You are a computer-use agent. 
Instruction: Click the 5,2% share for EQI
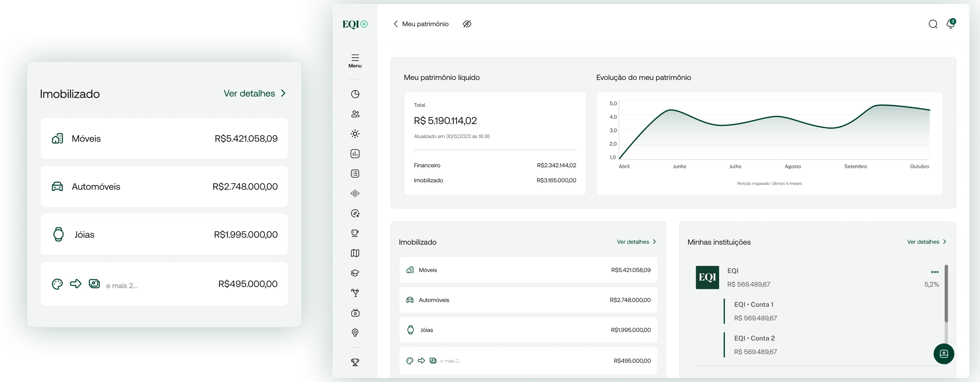932,284
